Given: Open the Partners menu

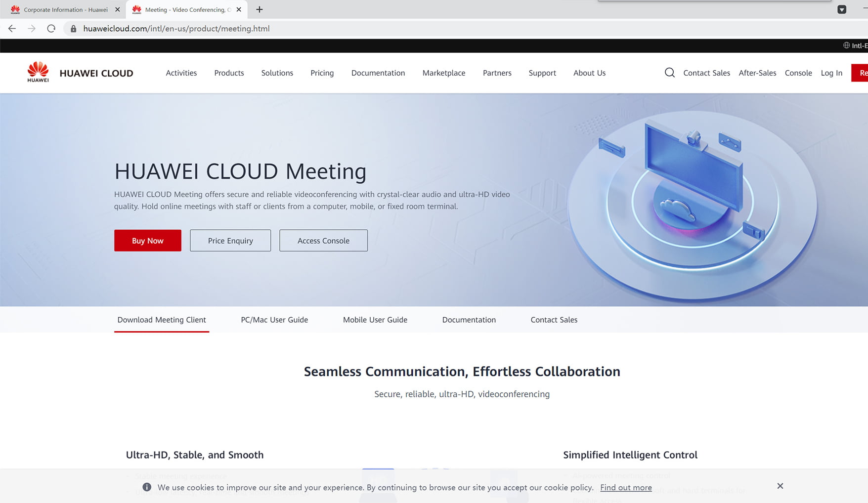Looking at the screenshot, I should click(497, 73).
